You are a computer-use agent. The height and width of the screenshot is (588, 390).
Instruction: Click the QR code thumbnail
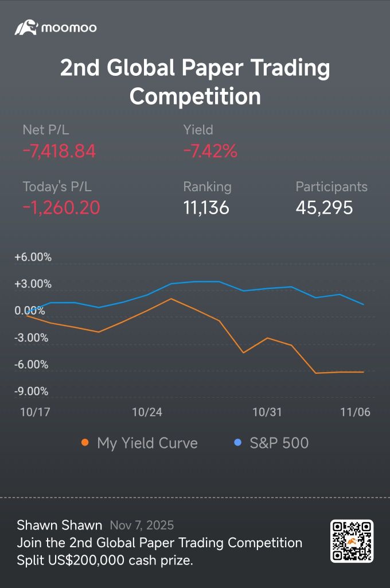coord(352,541)
